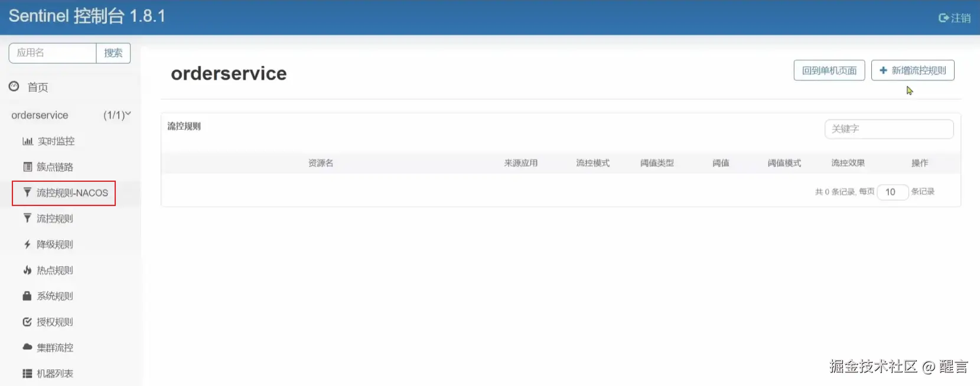This screenshot has height=386, width=980.
Task: Click the 关键字 filter field
Action: pos(889,129)
